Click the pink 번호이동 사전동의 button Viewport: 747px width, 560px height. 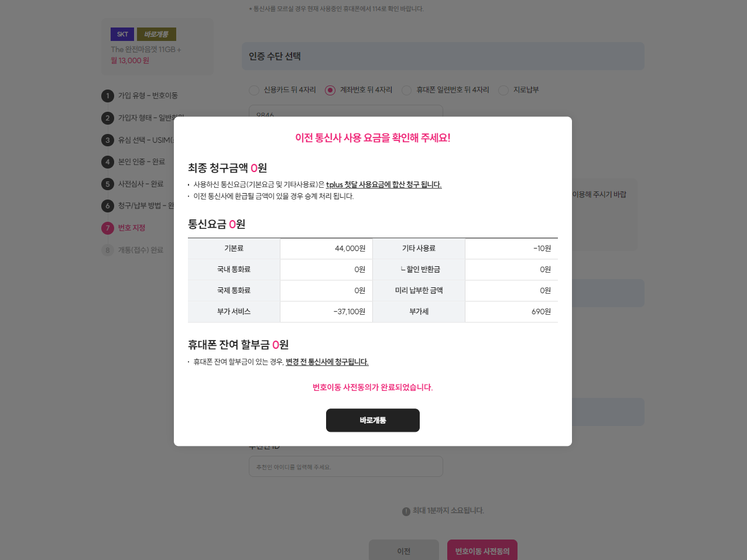[x=482, y=550]
